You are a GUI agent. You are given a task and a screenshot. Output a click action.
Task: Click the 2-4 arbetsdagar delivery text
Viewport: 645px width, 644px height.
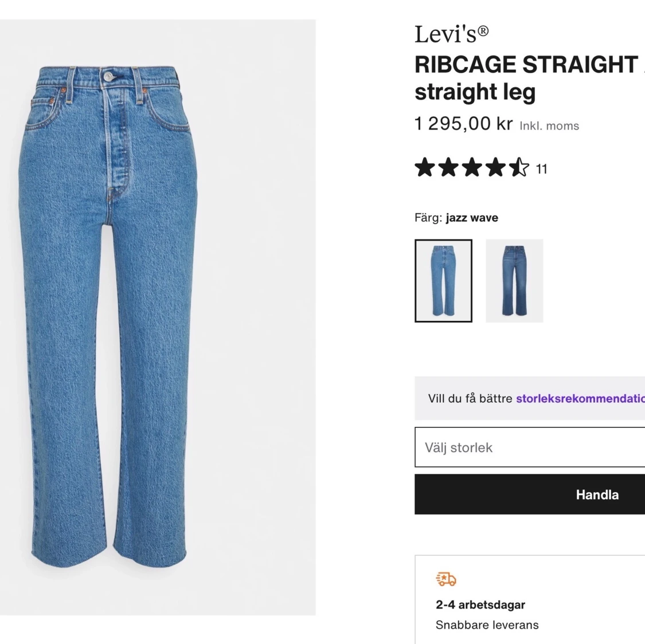click(480, 604)
